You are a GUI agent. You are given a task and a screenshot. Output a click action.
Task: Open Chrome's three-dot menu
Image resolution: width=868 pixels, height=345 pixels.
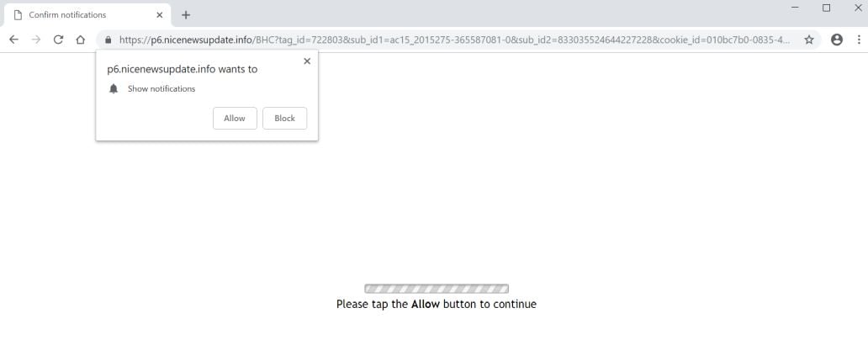coord(859,40)
